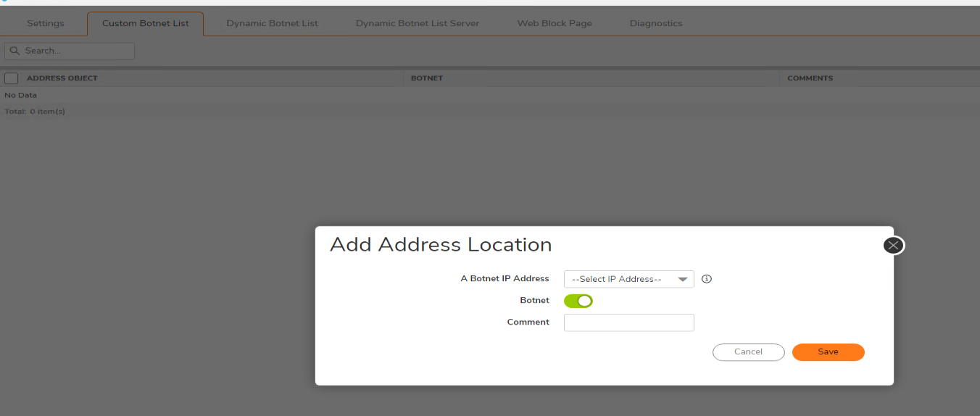The image size is (980, 416).
Task: Select the Custom Botnet List tab
Action: pyautogui.click(x=146, y=23)
